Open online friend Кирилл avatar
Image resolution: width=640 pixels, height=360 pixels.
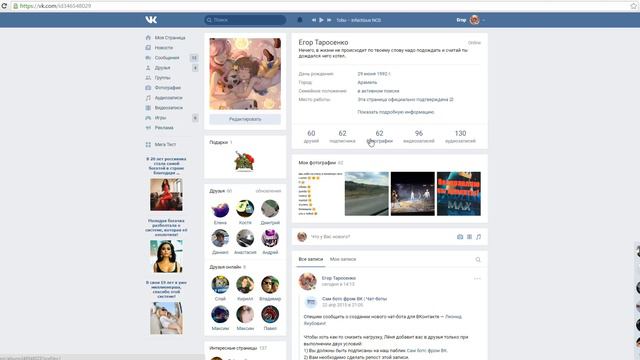tap(245, 285)
